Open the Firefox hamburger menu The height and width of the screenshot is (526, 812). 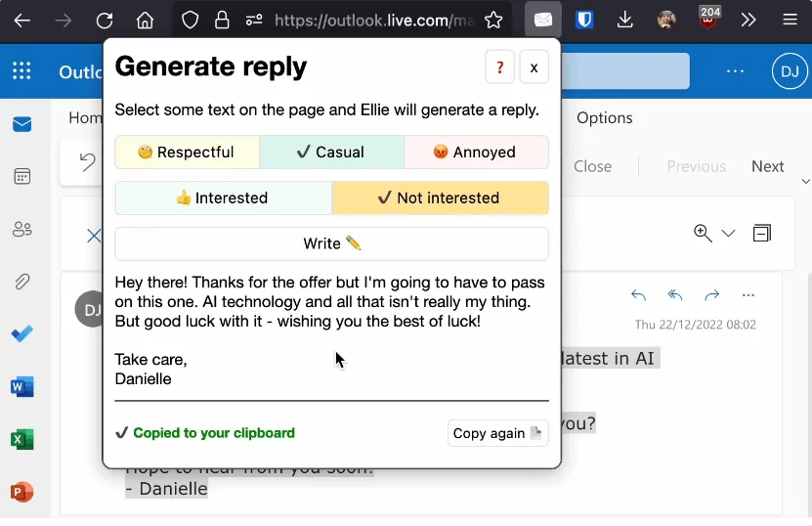click(x=790, y=21)
